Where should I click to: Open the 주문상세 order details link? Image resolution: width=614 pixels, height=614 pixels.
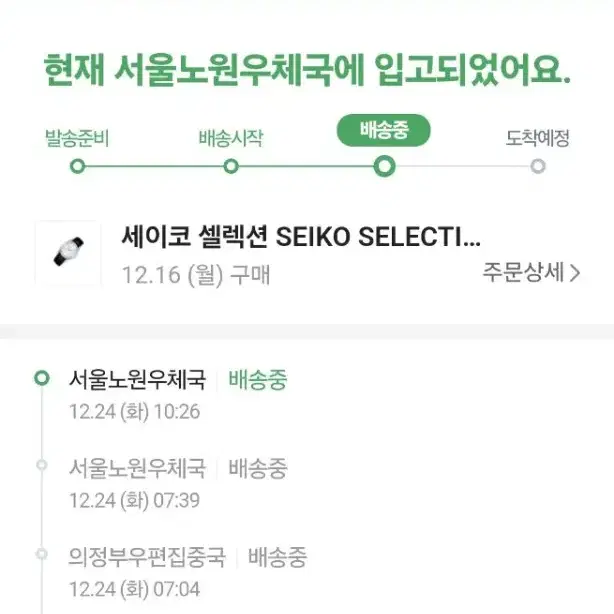tap(531, 272)
